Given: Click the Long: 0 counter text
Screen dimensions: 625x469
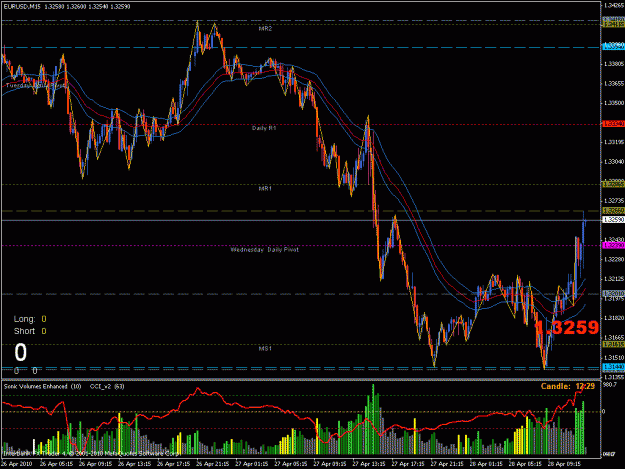Looking at the screenshot, I should coord(30,319).
